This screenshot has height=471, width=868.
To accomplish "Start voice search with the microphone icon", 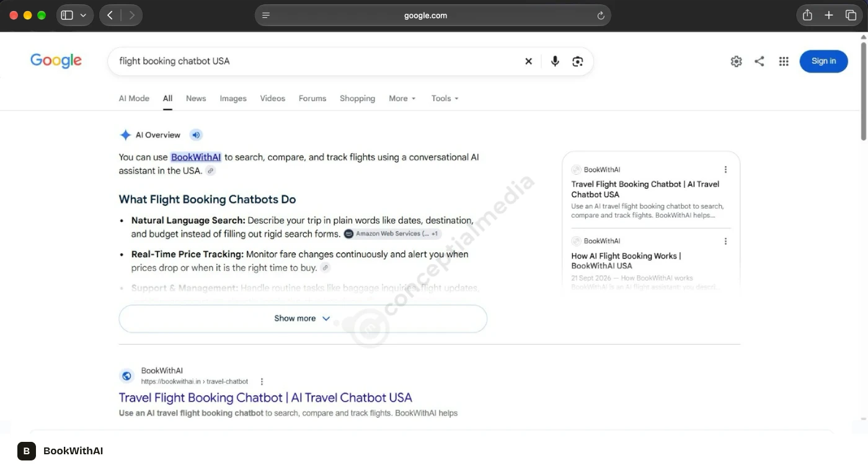I will [555, 61].
